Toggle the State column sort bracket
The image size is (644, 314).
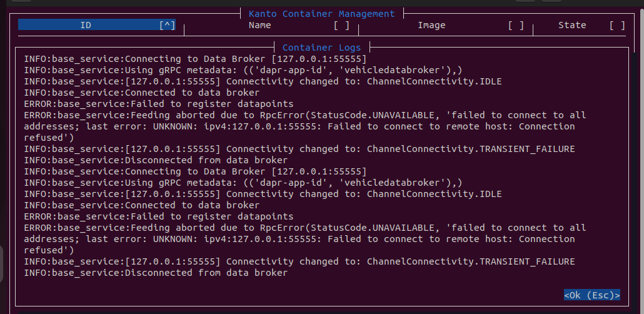[x=617, y=26]
